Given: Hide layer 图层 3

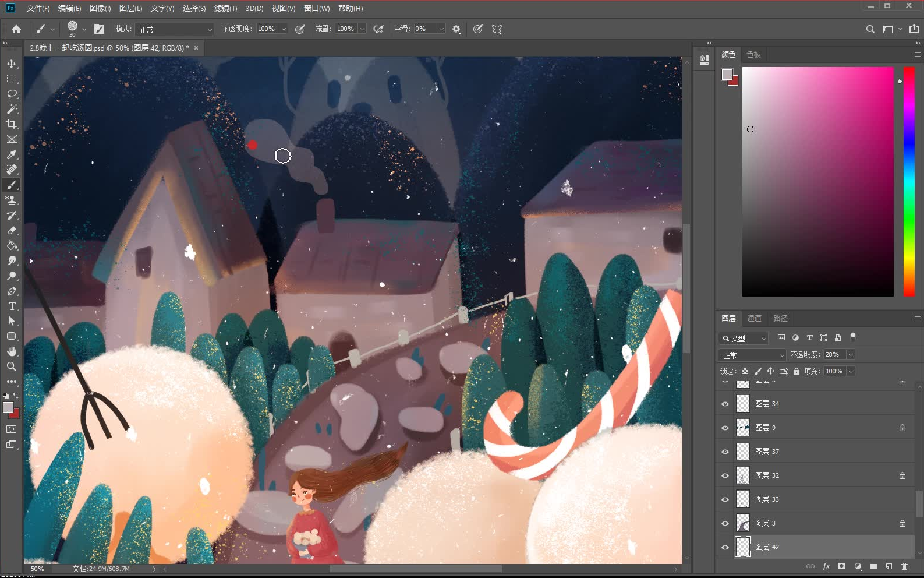Looking at the screenshot, I should (725, 523).
